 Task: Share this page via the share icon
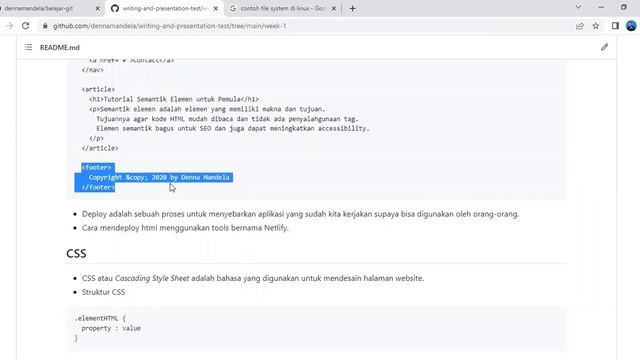[580, 26]
